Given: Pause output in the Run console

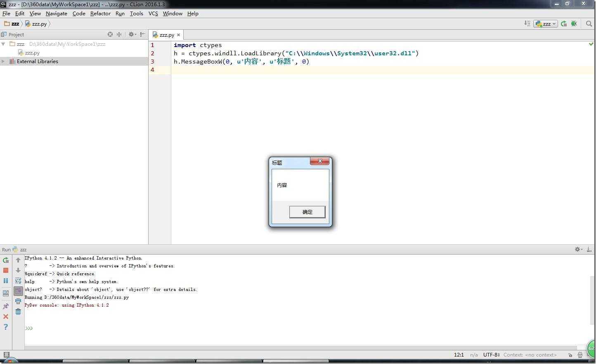Looking at the screenshot, I should pyautogui.click(x=6, y=281).
